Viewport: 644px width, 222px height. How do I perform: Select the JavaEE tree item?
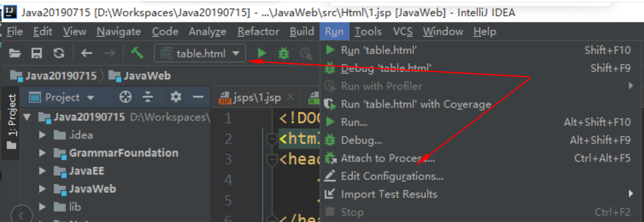(x=79, y=171)
